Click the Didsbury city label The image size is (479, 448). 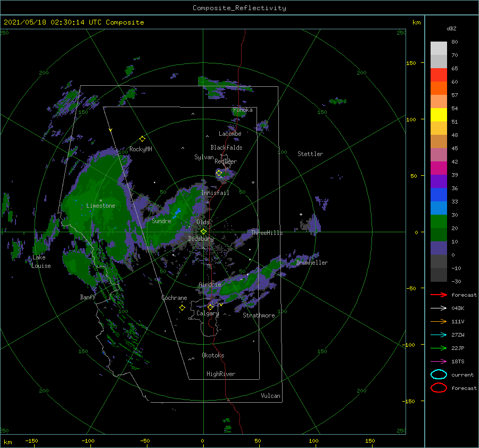(x=201, y=239)
